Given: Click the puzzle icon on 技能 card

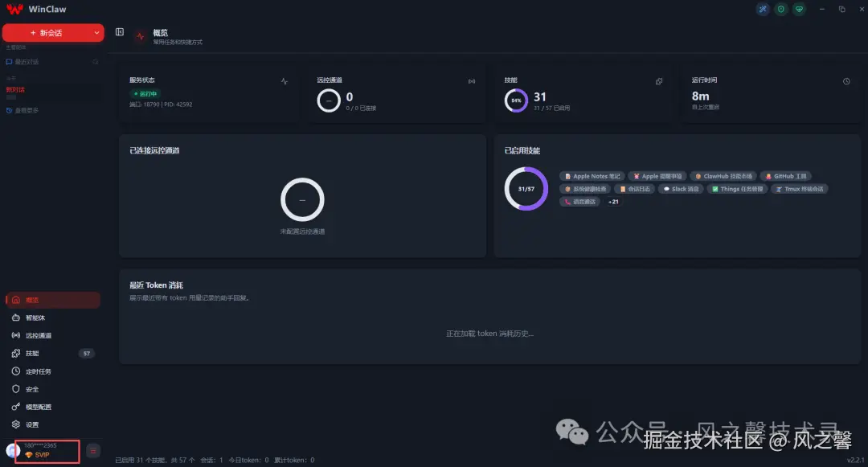Looking at the screenshot, I should point(659,81).
